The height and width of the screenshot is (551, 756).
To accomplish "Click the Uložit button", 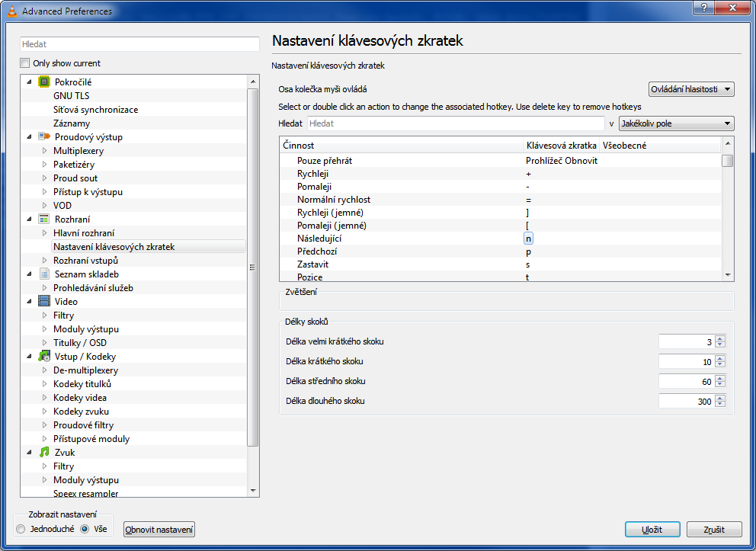I will pos(652,530).
